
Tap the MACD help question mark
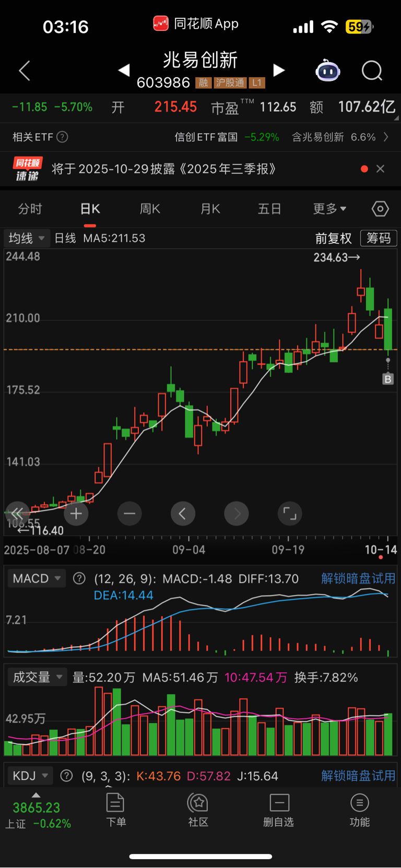[x=79, y=578]
